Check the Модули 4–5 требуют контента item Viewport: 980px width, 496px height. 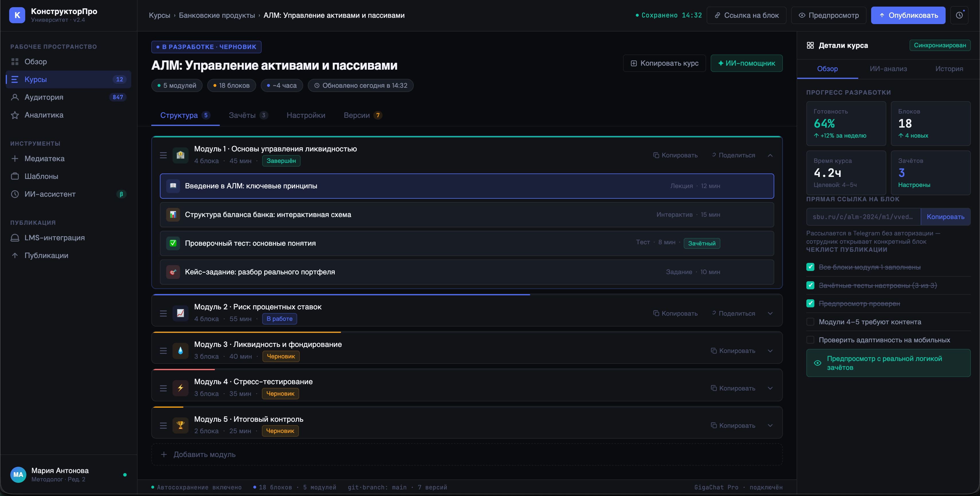[x=811, y=322]
